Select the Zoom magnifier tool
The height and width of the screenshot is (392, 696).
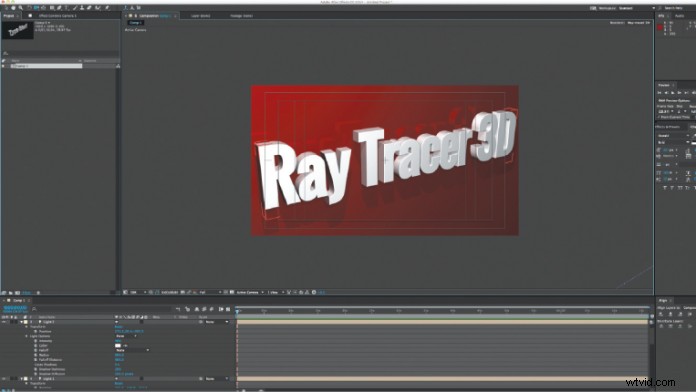[x=20, y=8]
